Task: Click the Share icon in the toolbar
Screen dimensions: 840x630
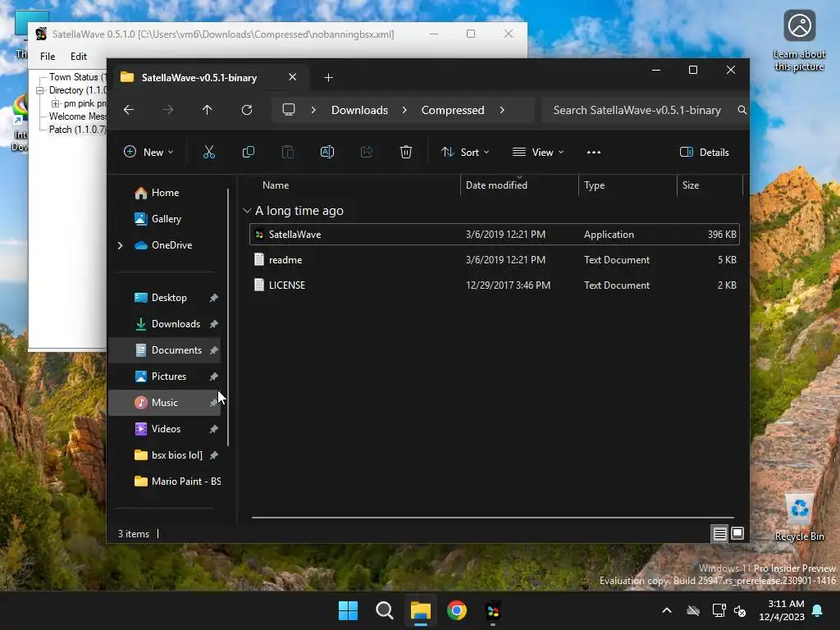Action: 367,152
